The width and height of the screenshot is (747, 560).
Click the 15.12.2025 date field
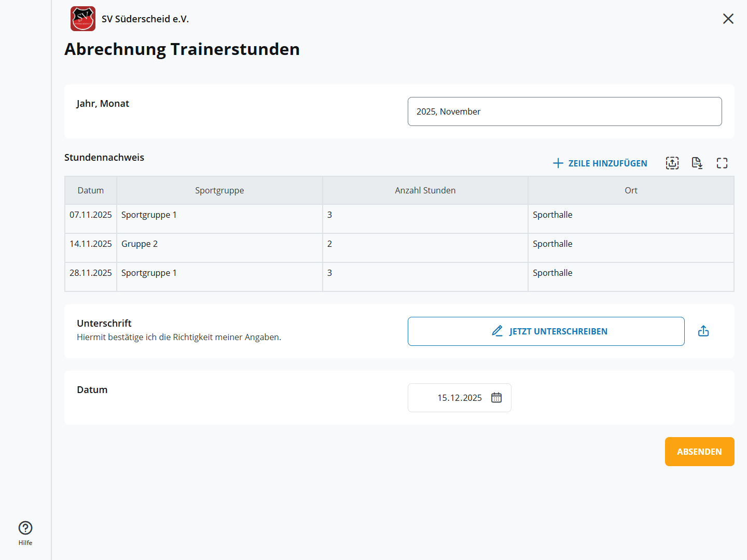click(459, 398)
